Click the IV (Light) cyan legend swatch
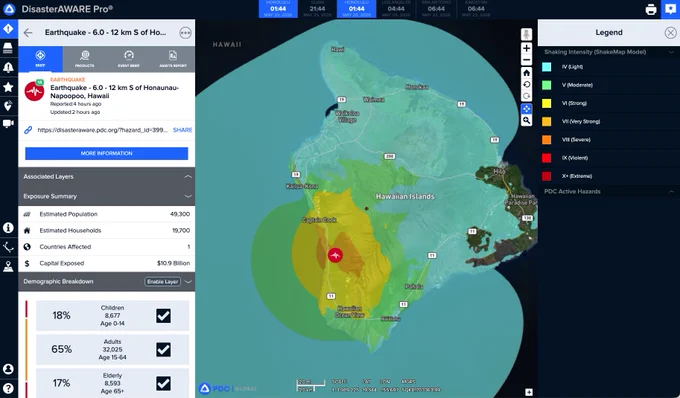 pos(546,67)
